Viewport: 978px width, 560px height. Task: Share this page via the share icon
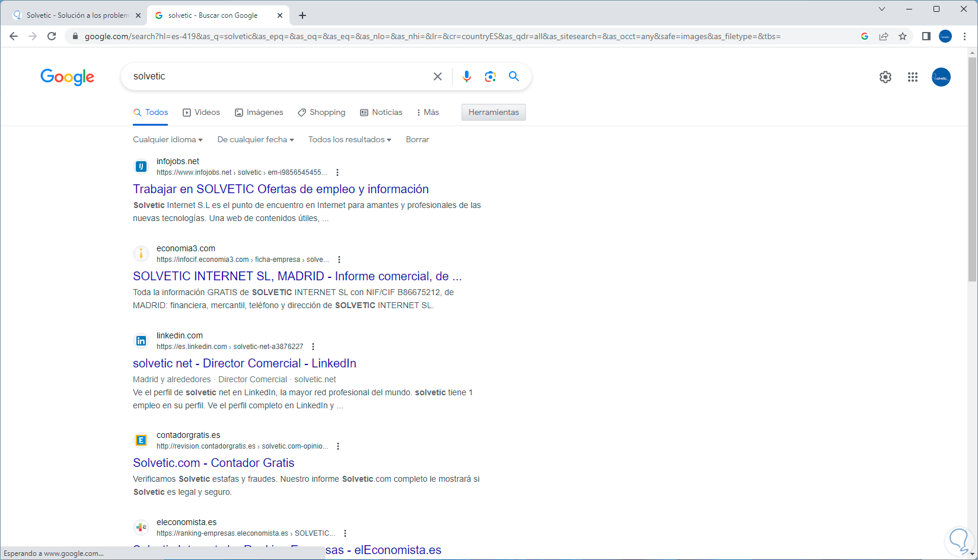tap(884, 36)
